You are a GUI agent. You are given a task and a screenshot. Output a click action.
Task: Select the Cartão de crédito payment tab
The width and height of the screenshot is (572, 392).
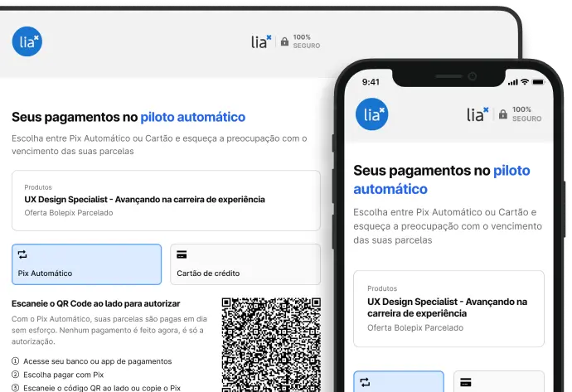click(245, 264)
